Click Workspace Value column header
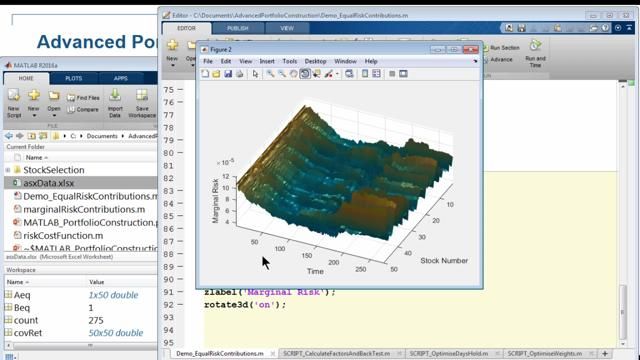Viewport: 640px width, 360px height. tap(97, 282)
